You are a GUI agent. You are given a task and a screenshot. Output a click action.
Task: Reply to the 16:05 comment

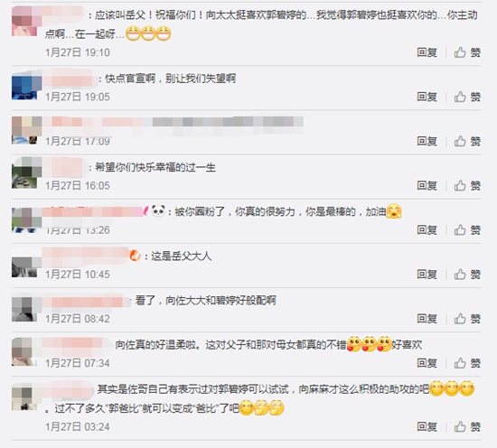(x=427, y=185)
